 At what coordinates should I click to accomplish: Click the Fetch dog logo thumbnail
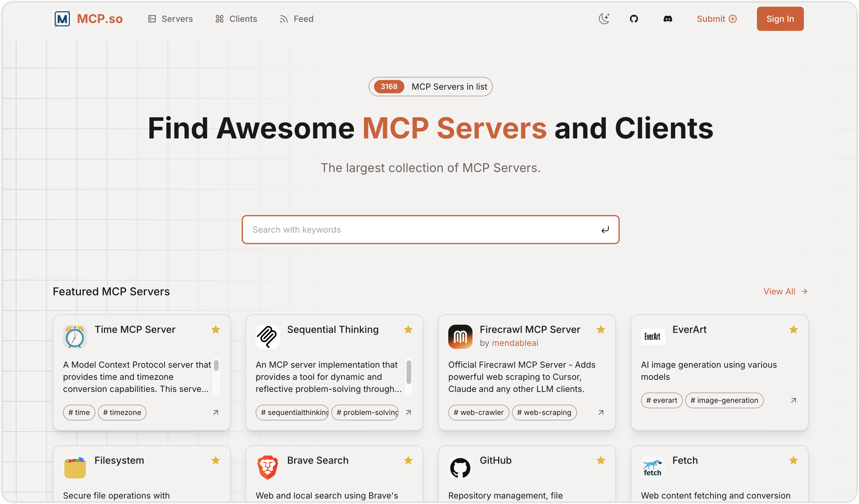pyautogui.click(x=652, y=467)
